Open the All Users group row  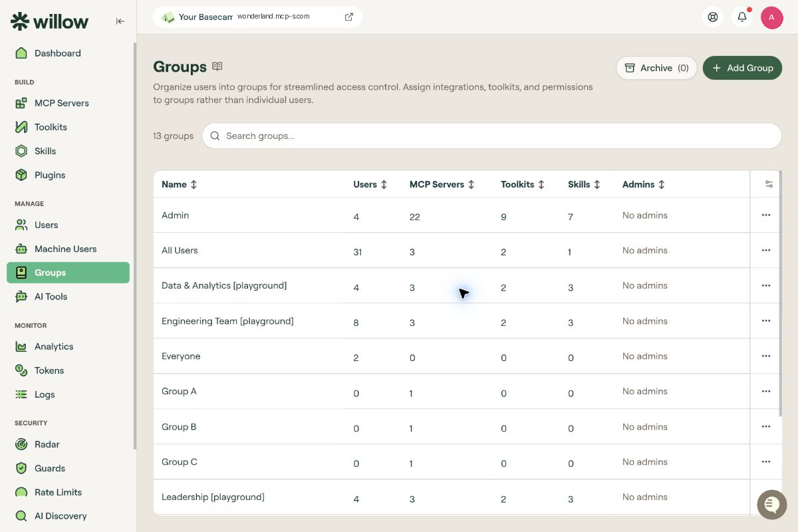pos(452,250)
